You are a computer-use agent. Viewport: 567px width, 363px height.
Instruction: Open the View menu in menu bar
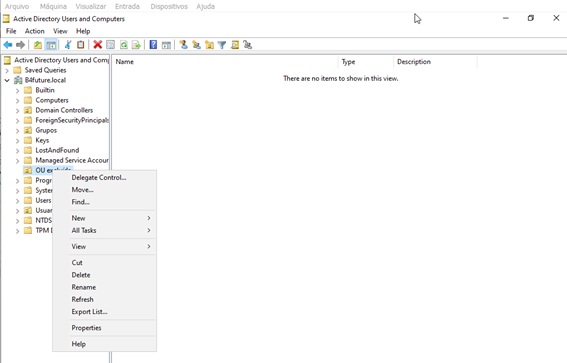[60, 31]
